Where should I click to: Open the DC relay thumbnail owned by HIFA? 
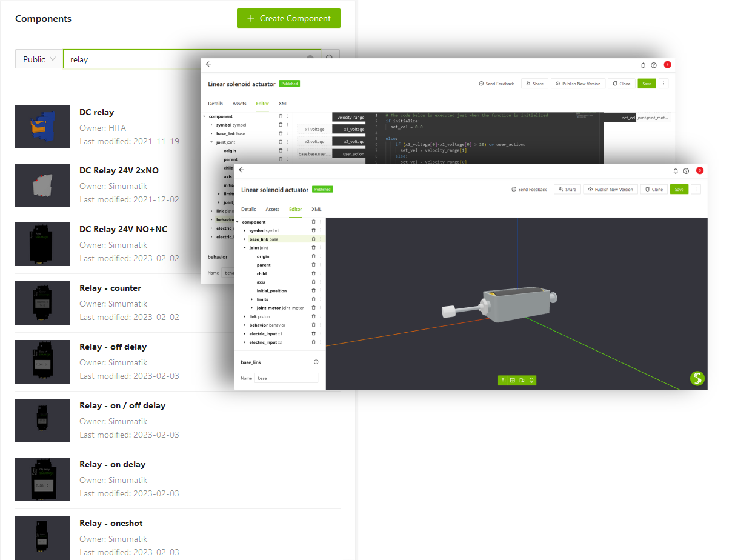(x=42, y=127)
